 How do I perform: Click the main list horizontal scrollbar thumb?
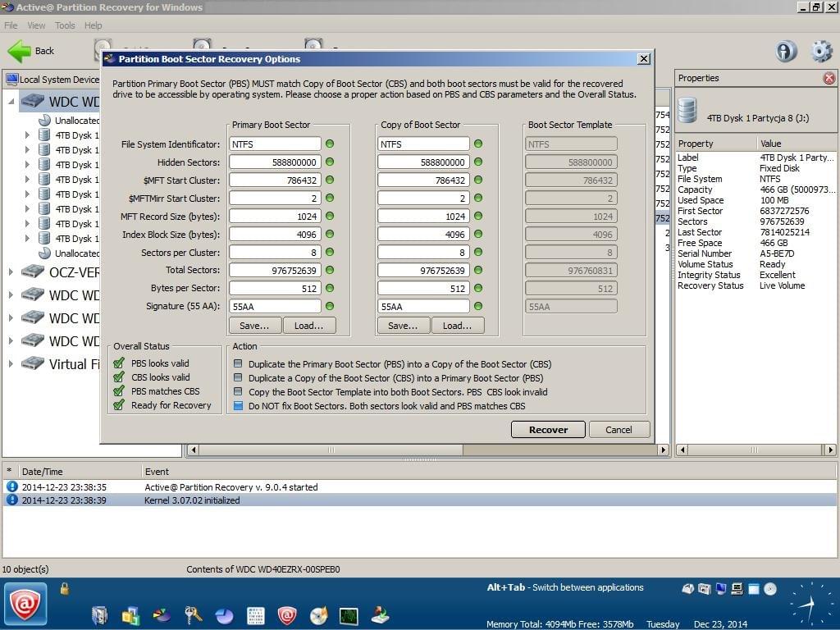[x=331, y=450]
